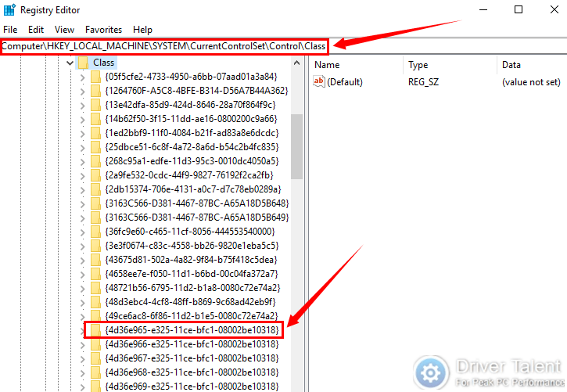
Task: Expand the {13e42dfa-85d9-424d-8646-28a70f864f9c} key
Action: pyautogui.click(x=82, y=106)
